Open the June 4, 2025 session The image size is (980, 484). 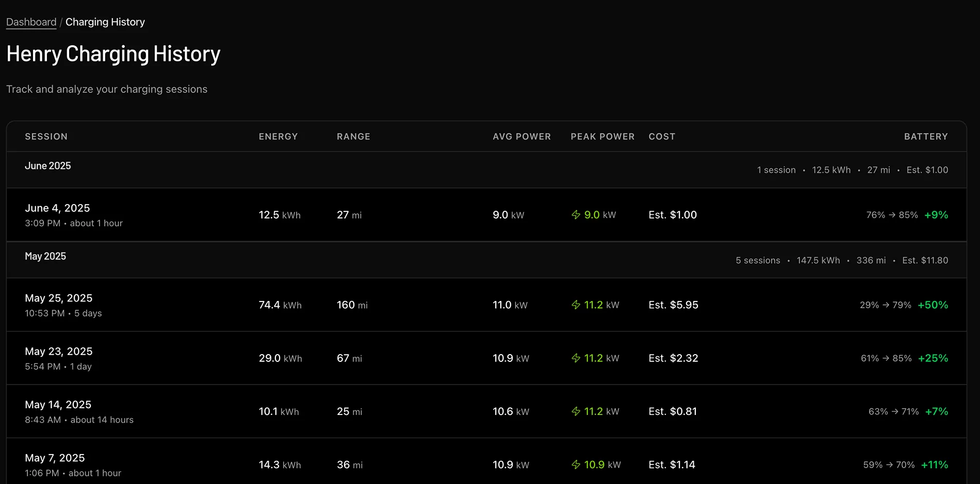coord(486,214)
